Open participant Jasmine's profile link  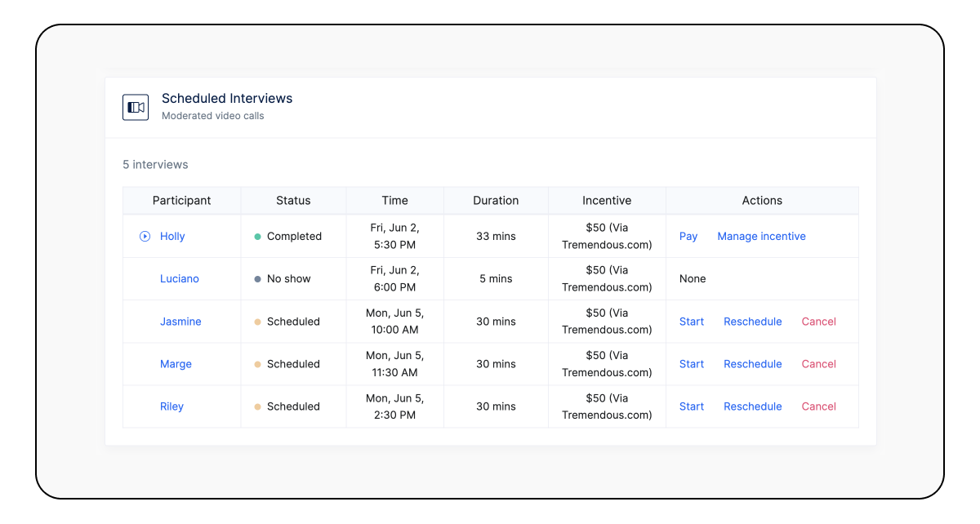point(180,322)
